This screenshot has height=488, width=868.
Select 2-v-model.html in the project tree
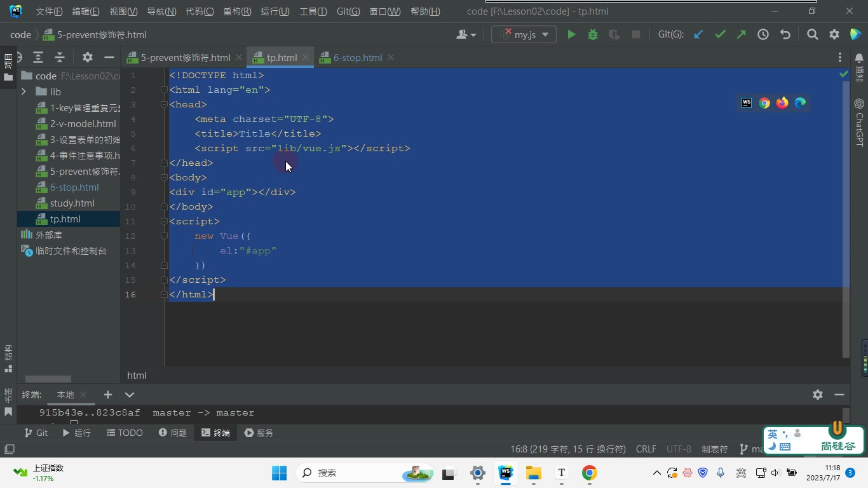pos(83,124)
